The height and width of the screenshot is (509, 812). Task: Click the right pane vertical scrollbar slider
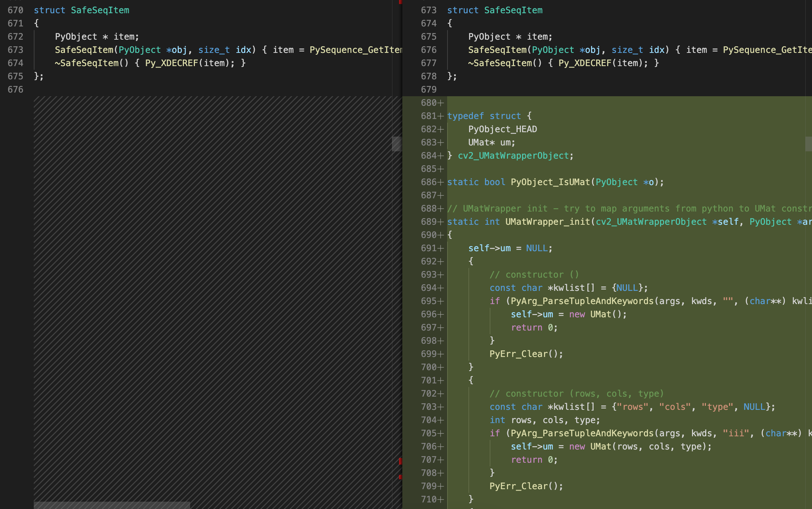tap(808, 144)
